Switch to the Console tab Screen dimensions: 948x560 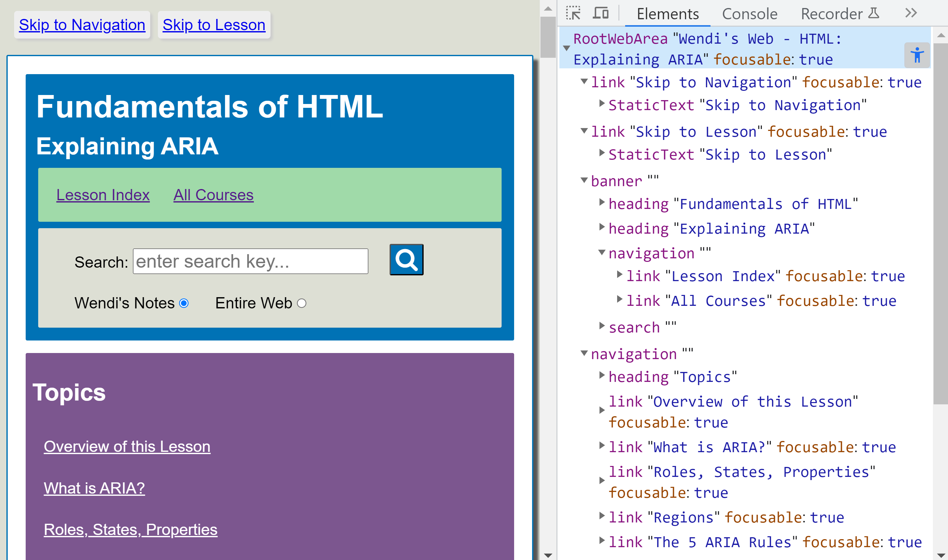point(750,13)
